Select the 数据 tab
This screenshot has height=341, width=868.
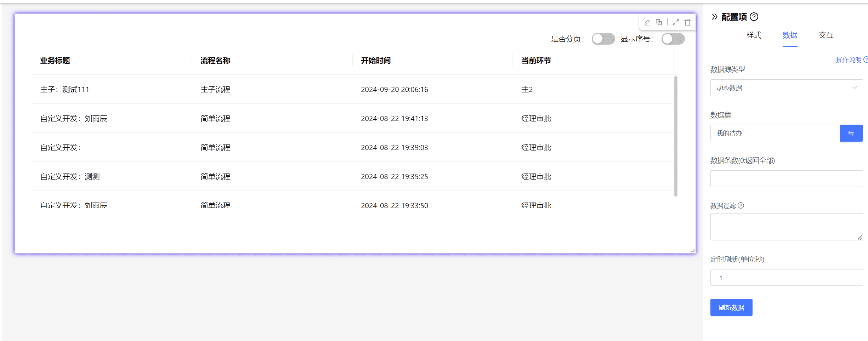(790, 35)
